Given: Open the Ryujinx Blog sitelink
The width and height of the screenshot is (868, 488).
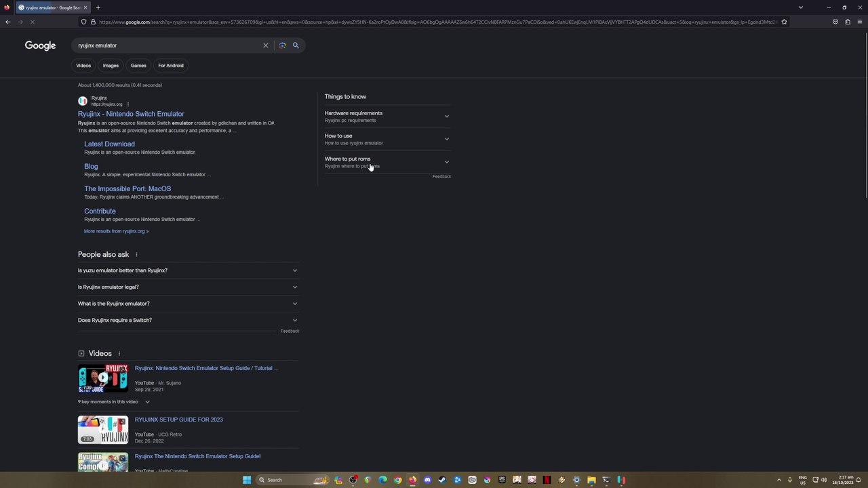Looking at the screenshot, I should (91, 166).
